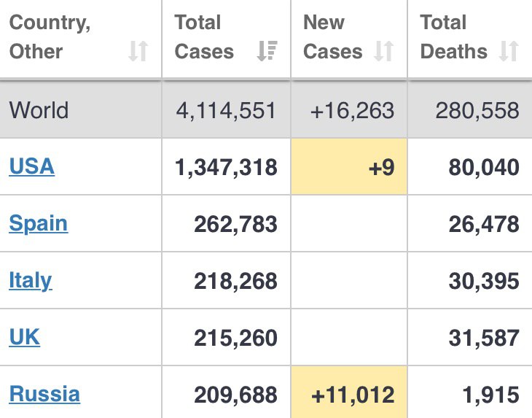The height and width of the screenshot is (418, 532).
Task: Visit the UK country page link
Action: [x=25, y=337]
